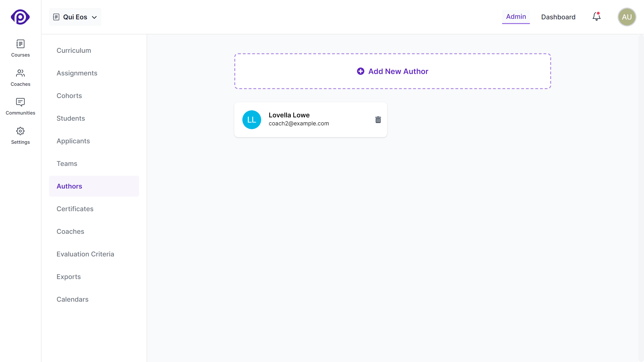Click the plus icon in Add New Author
Screen dimensions: 644x362
point(360,71)
